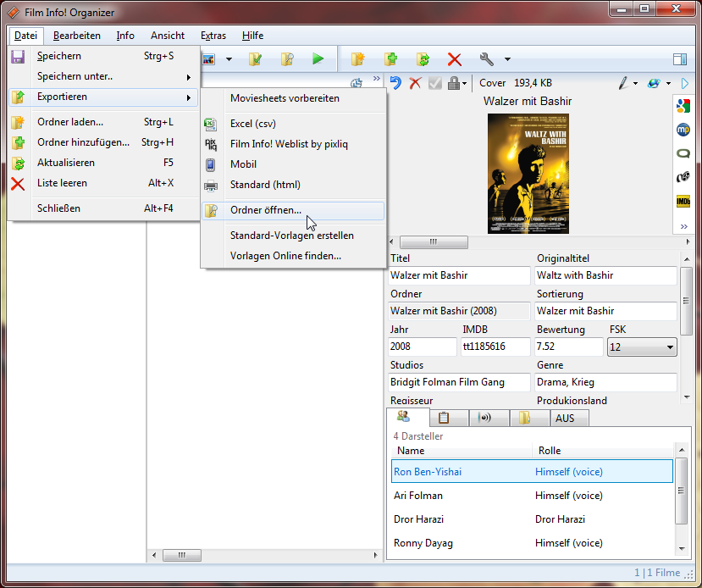The height and width of the screenshot is (588, 702).
Task: Switch to the clipboard tab
Action: [449, 419]
